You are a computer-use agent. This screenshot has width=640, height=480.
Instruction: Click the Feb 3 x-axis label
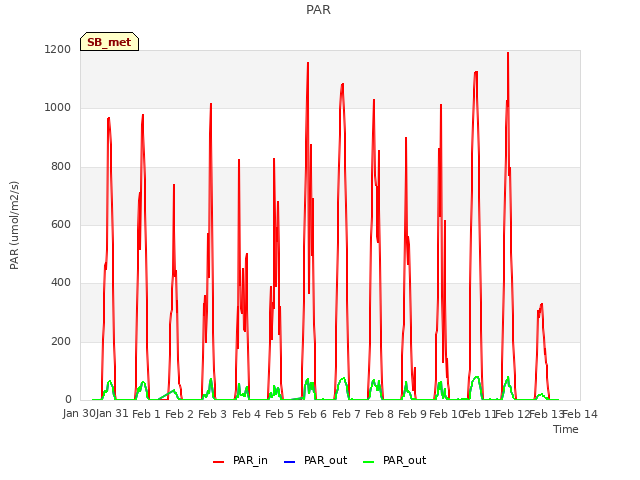pyautogui.click(x=212, y=414)
